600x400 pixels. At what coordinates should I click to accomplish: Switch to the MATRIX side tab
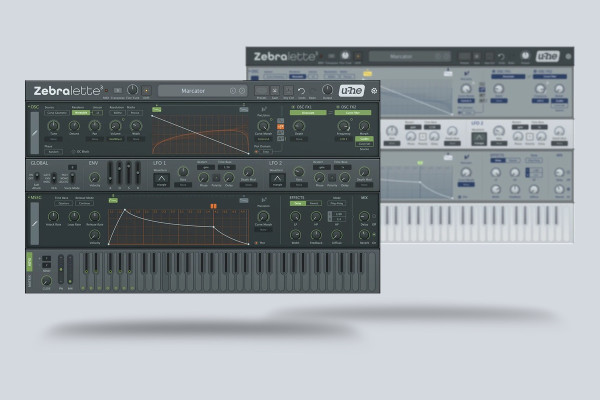(x=29, y=281)
